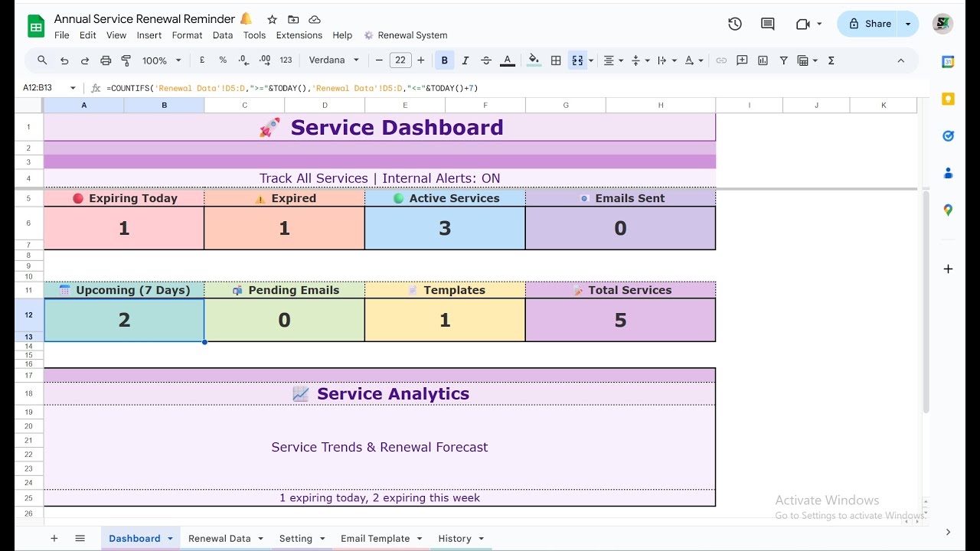Click the insert chart icon
Image resolution: width=980 pixels, height=551 pixels.
tap(763, 60)
